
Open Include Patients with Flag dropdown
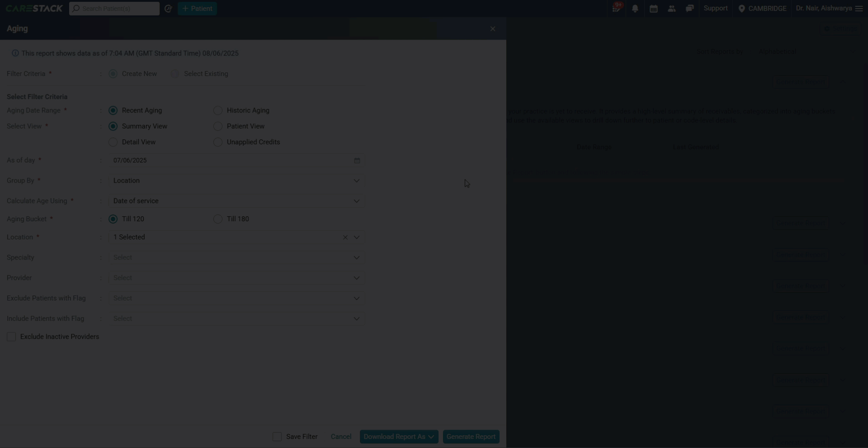tap(237, 319)
